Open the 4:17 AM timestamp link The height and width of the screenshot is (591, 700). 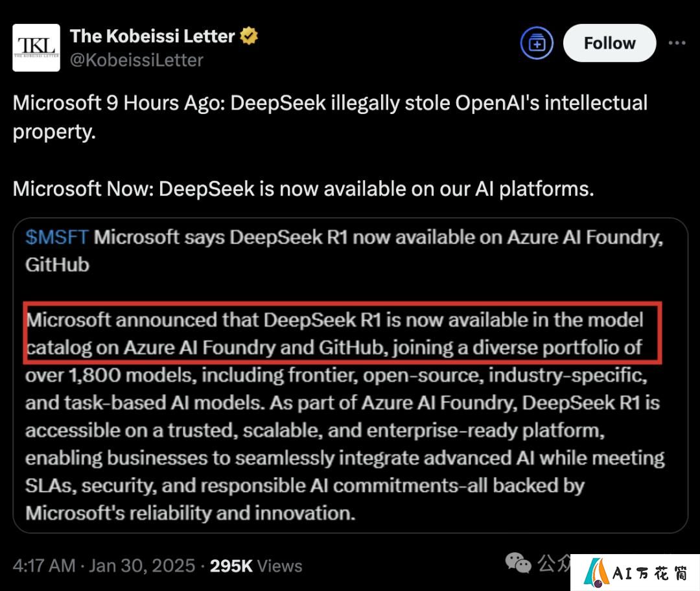tap(44, 566)
